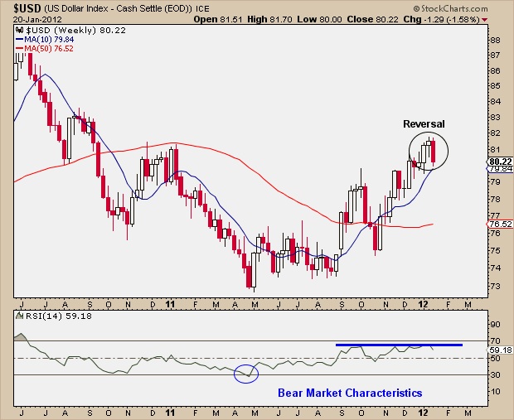Click the 73 price axis label

pos(496,286)
